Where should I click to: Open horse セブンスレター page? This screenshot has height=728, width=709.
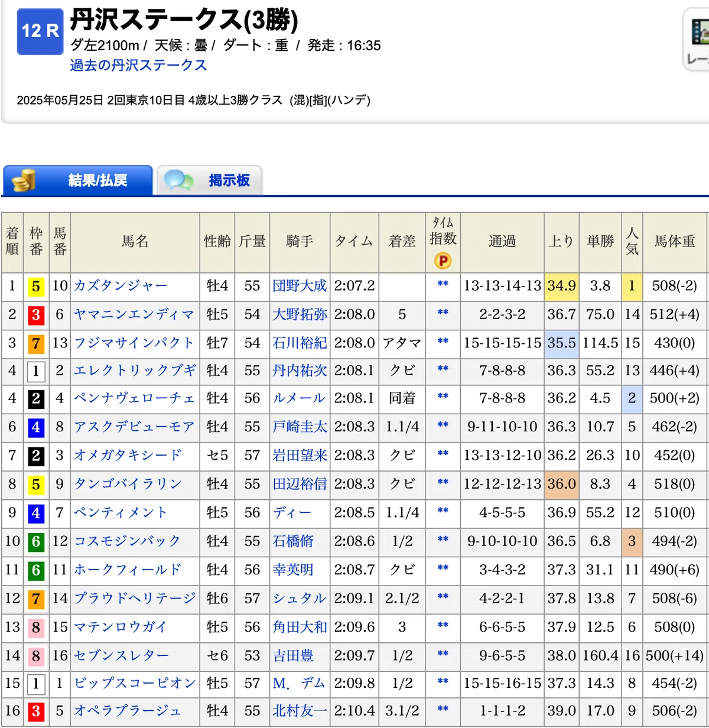pos(121,655)
